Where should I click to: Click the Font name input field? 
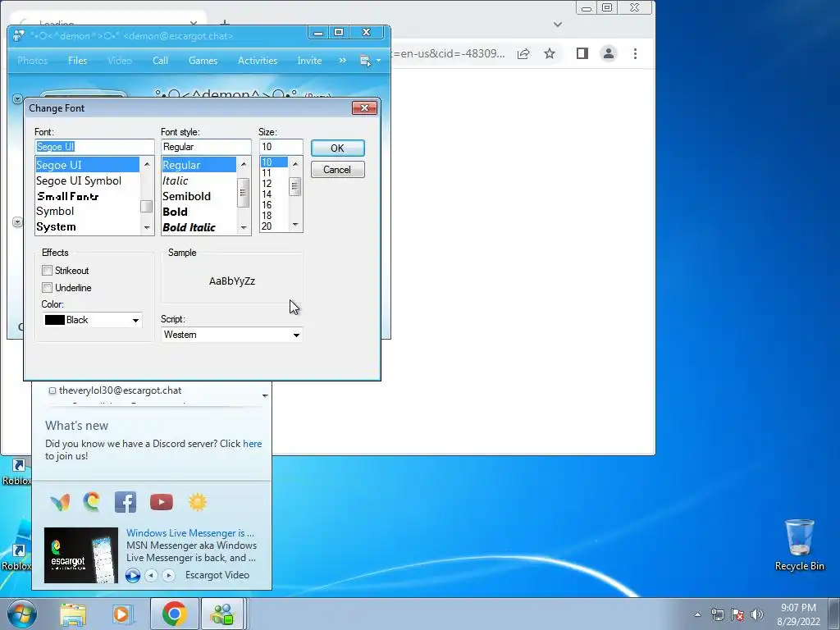pyautogui.click(x=94, y=147)
